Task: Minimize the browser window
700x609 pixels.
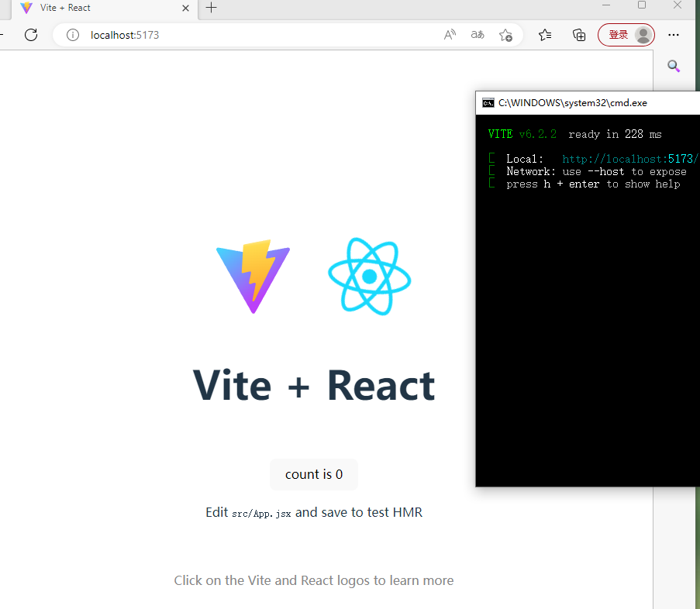Action: coord(605,5)
